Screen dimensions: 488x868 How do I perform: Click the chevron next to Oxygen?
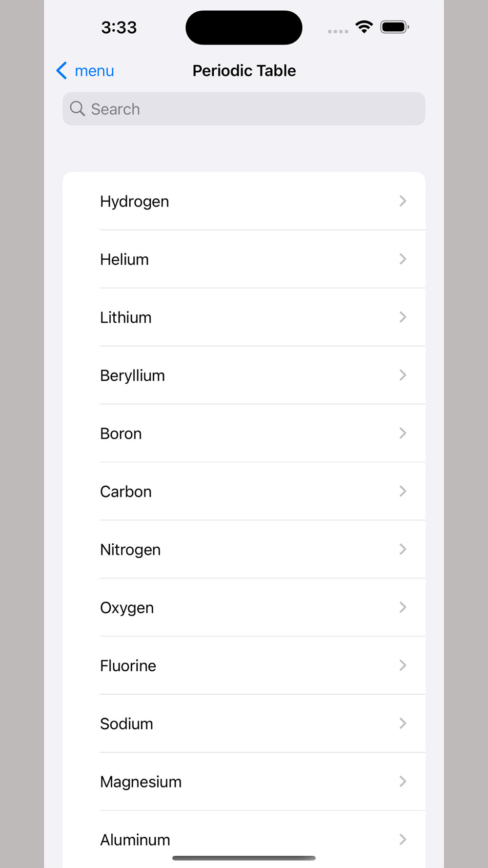(x=403, y=607)
